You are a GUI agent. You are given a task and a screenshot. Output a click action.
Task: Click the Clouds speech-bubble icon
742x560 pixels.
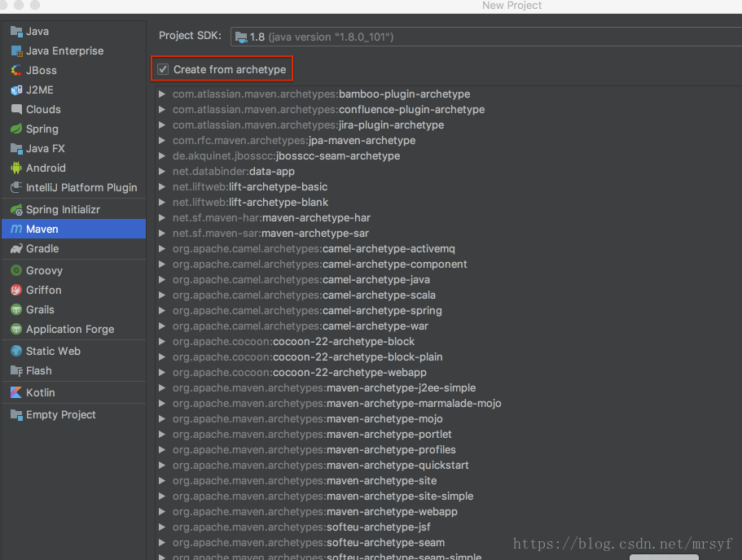[16, 109]
